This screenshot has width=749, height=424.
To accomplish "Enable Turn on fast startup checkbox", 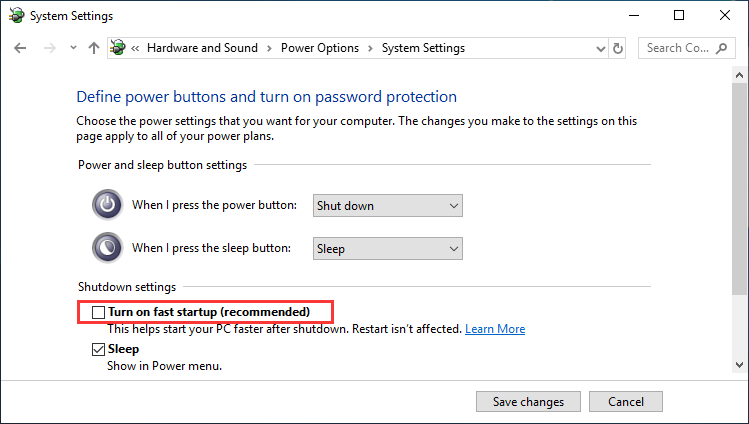I will tap(98, 312).
